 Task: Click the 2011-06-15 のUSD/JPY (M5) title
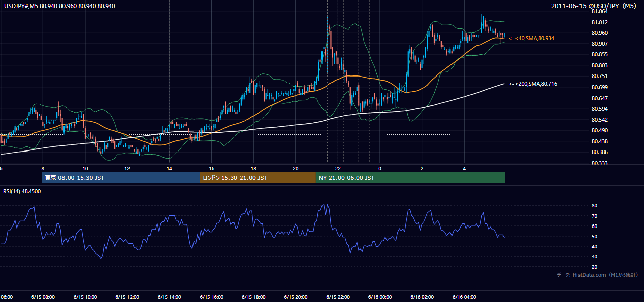[x=595, y=6]
